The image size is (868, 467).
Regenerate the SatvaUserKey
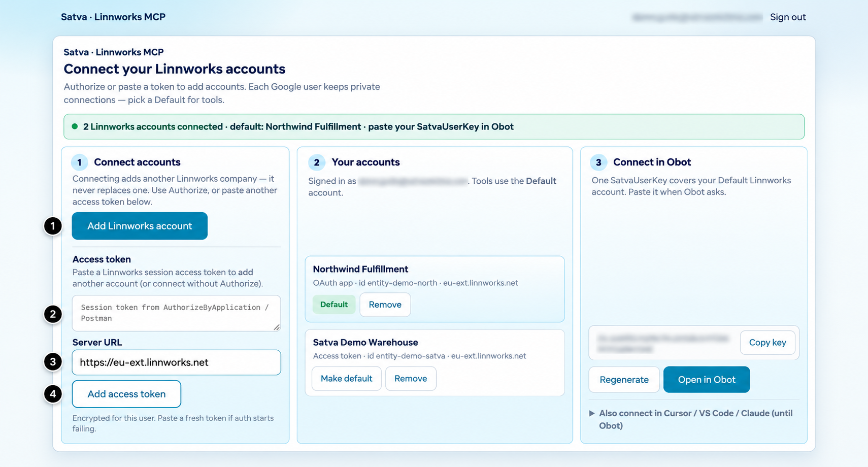click(624, 380)
